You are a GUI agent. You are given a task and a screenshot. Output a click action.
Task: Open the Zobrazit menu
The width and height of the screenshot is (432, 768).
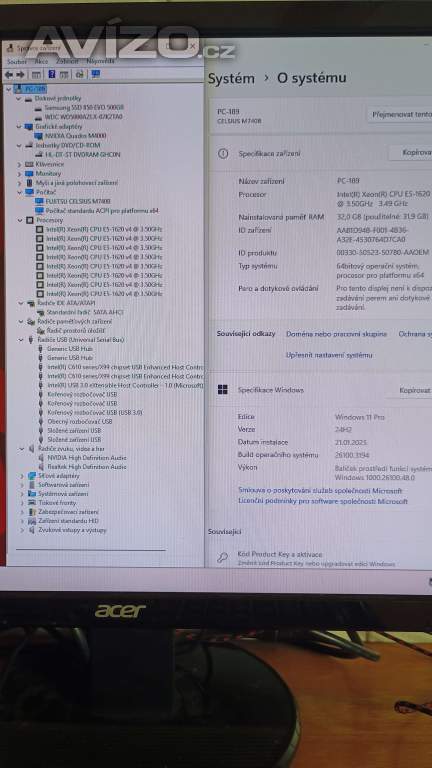pyautogui.click(x=67, y=62)
